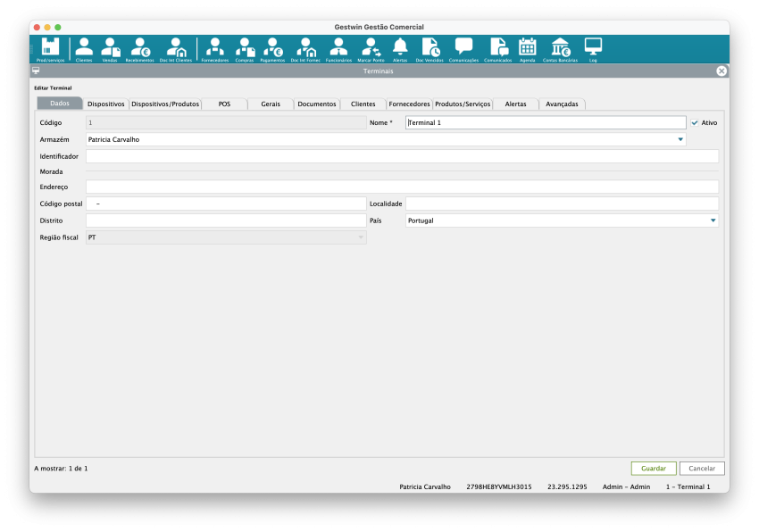Open the Log monitor icon
This screenshot has width=759, height=532.
(593, 49)
